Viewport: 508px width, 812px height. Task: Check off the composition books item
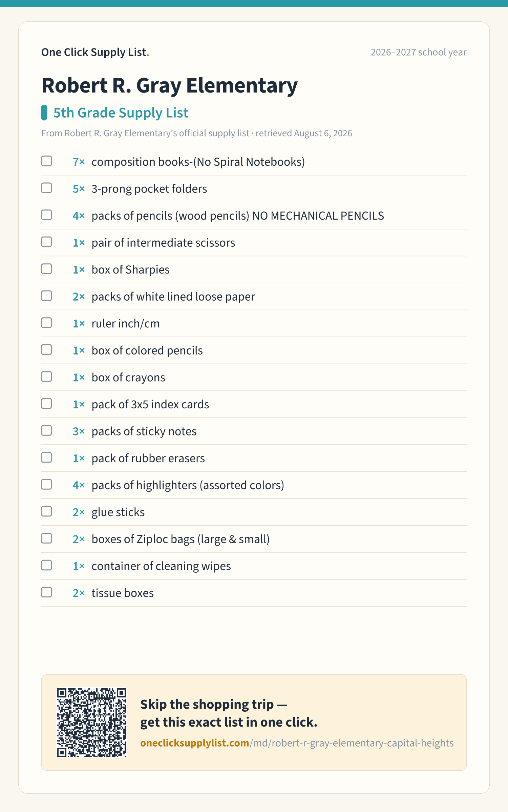pos(46,161)
